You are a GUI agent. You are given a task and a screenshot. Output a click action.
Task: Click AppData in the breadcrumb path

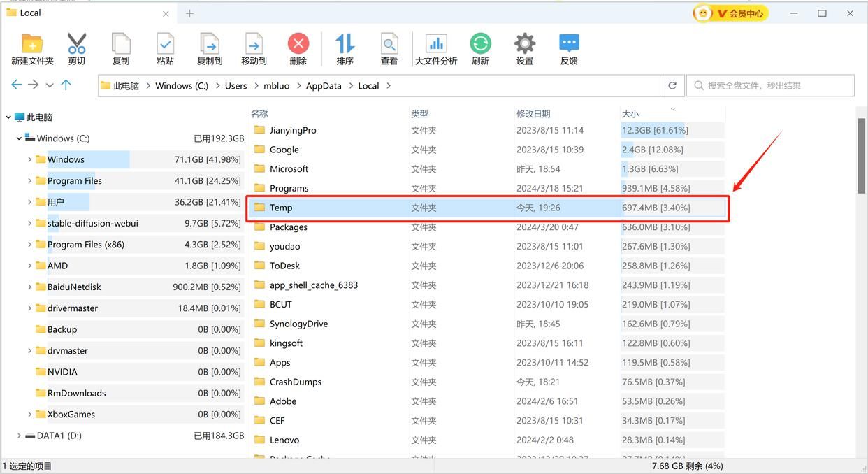pyautogui.click(x=324, y=86)
